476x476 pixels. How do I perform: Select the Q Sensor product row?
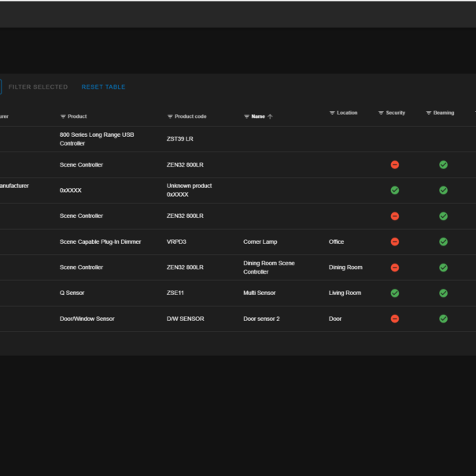click(72, 293)
